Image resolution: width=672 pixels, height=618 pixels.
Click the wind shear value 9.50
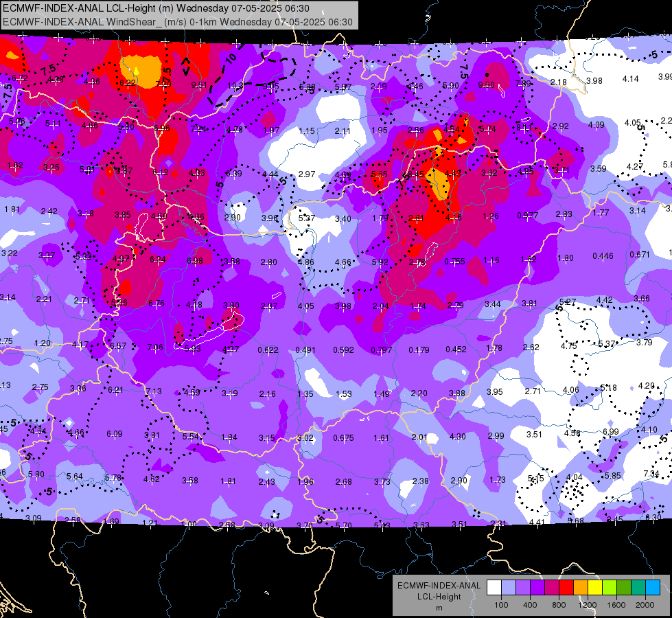pyautogui.click(x=487, y=85)
